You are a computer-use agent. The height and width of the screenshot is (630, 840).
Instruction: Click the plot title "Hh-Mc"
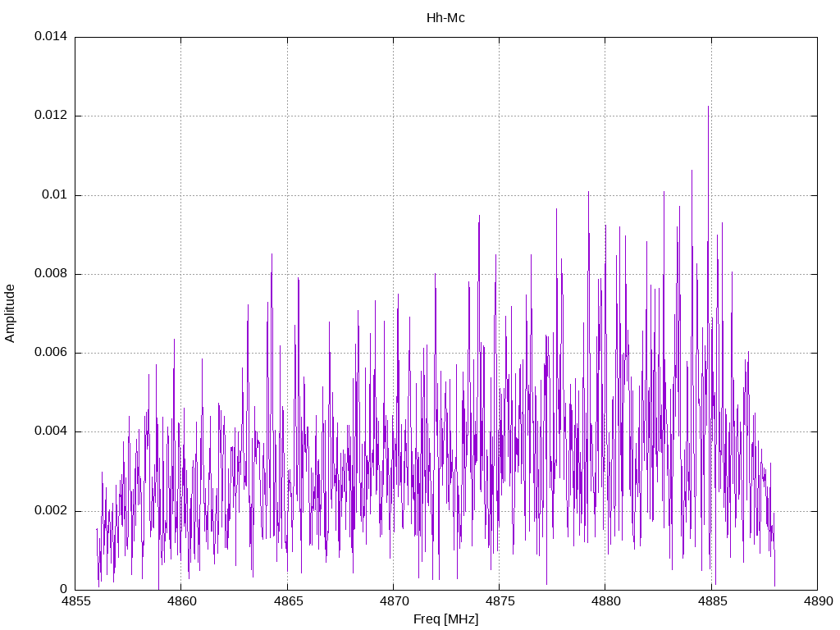tap(445, 17)
